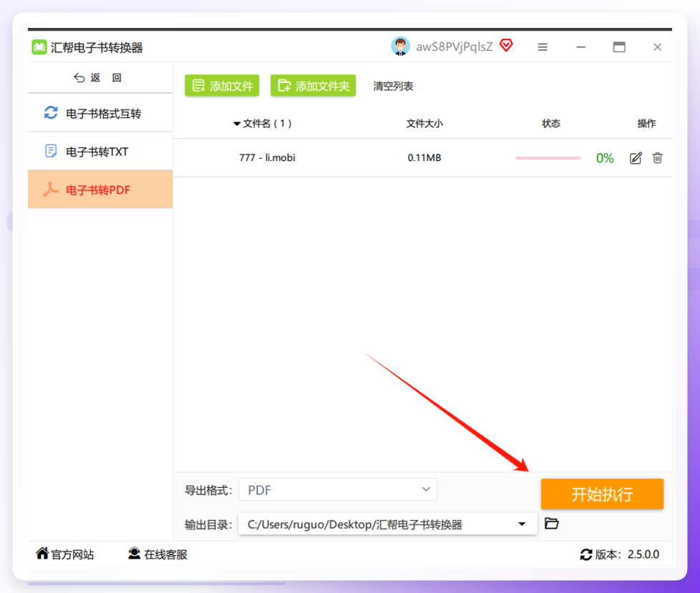Click the red VIP heart badge
Screen dimensions: 700x593
coord(506,46)
